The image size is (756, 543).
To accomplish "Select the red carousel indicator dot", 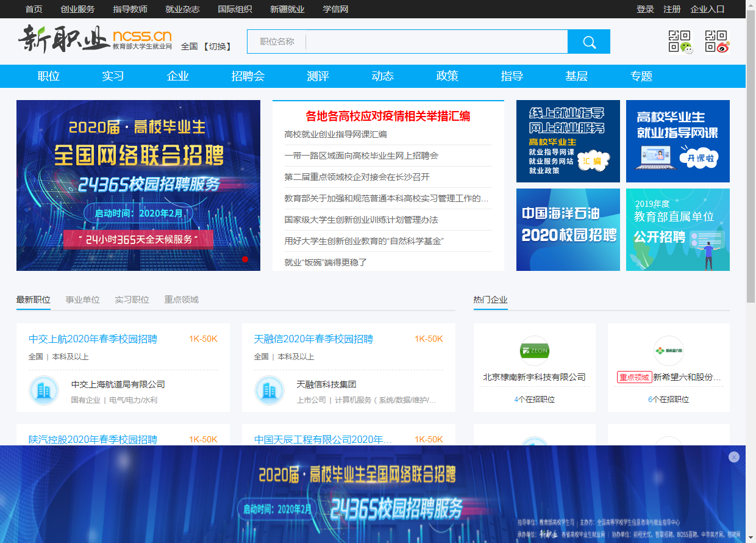I will click(x=245, y=259).
